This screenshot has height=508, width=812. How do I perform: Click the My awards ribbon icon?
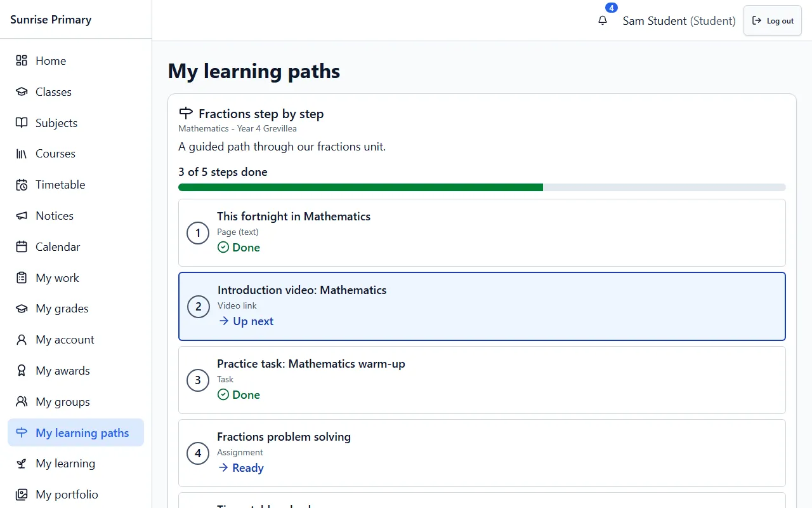tap(22, 371)
